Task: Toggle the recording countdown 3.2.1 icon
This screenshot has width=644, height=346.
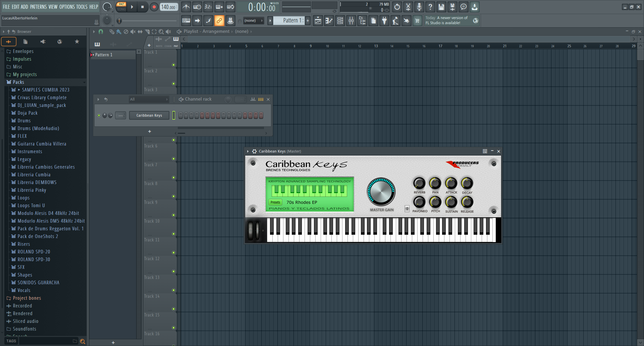Action: click(x=208, y=7)
